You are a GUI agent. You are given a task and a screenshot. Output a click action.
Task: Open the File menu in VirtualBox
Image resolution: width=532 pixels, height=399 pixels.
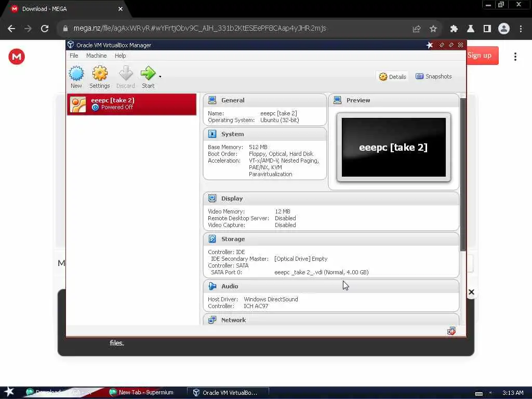click(x=74, y=56)
